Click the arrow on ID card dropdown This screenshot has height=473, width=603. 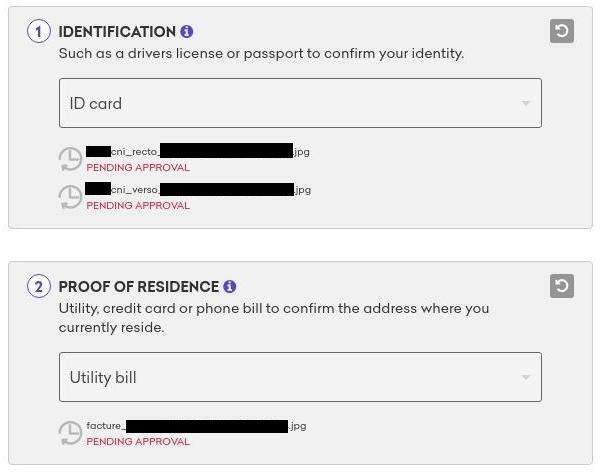click(x=526, y=103)
